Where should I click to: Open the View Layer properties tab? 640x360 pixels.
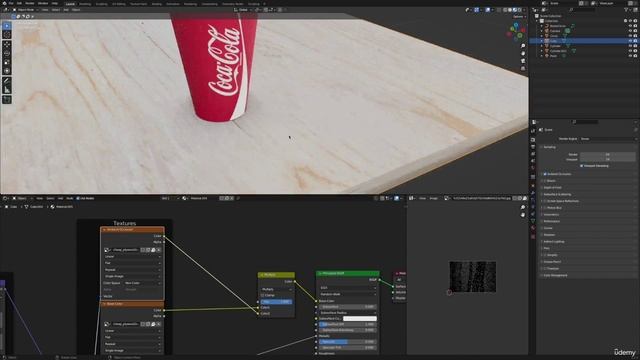click(533, 154)
